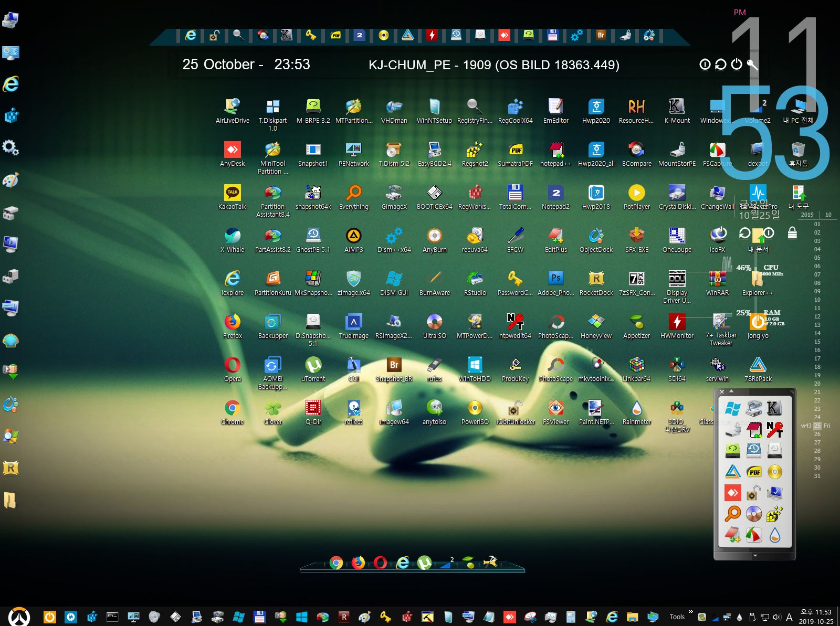
Task: Open paint palette icon in left sidebar
Action: click(10, 180)
